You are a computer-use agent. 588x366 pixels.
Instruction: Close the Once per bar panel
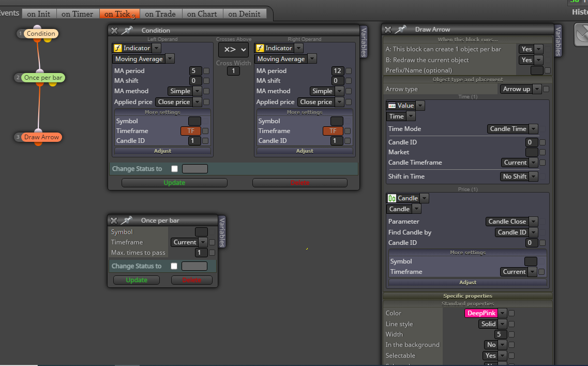[x=114, y=221]
